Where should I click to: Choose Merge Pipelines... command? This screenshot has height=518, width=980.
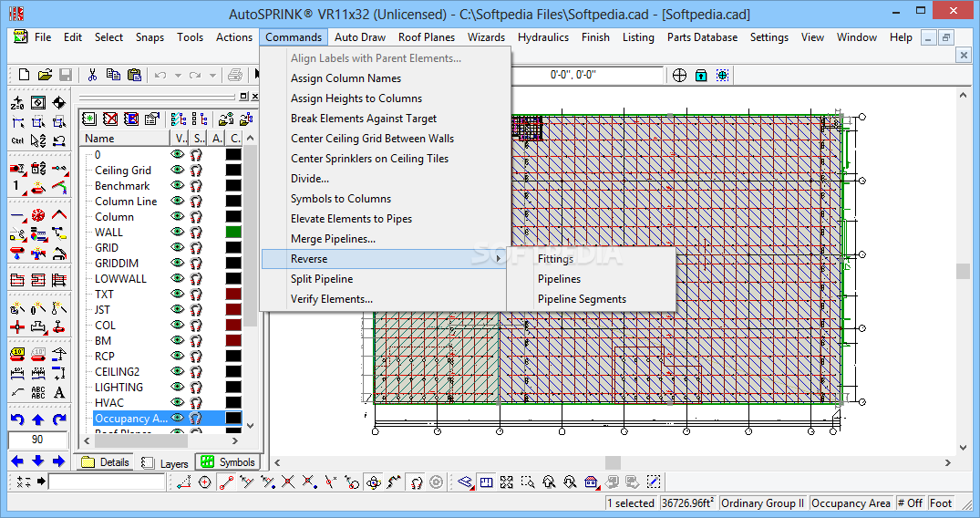[x=333, y=239]
